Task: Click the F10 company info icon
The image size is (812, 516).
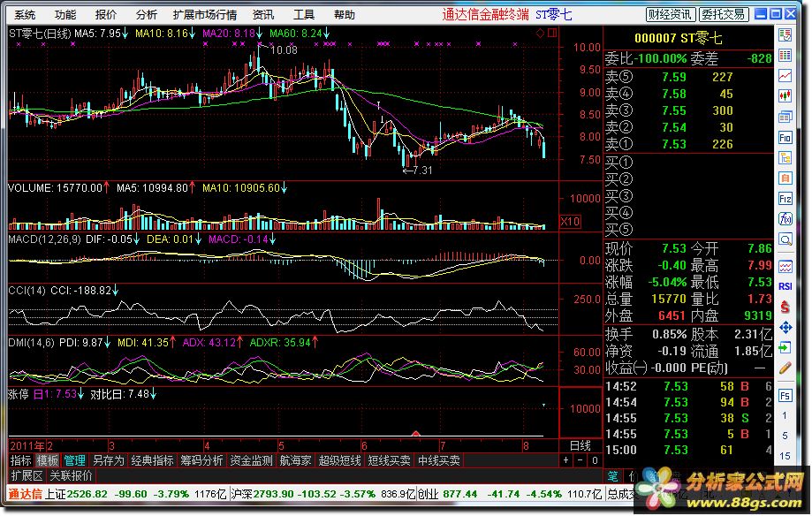Action: coord(785,137)
